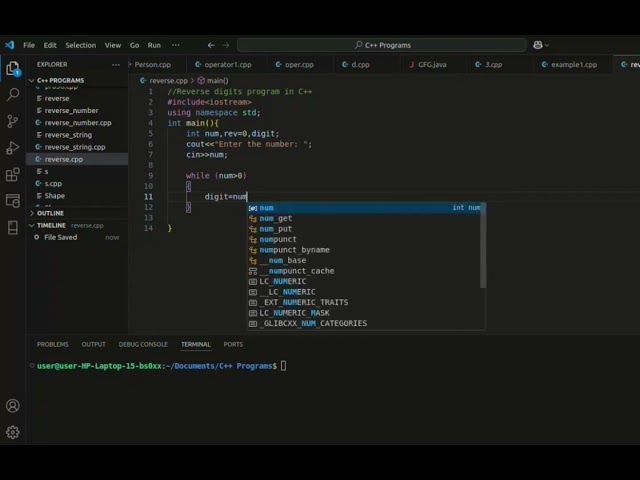Viewport: 640px width, 480px height.
Task: Choose the LC_NUMERIC_MASK suggestion
Action: pyautogui.click(x=364, y=313)
